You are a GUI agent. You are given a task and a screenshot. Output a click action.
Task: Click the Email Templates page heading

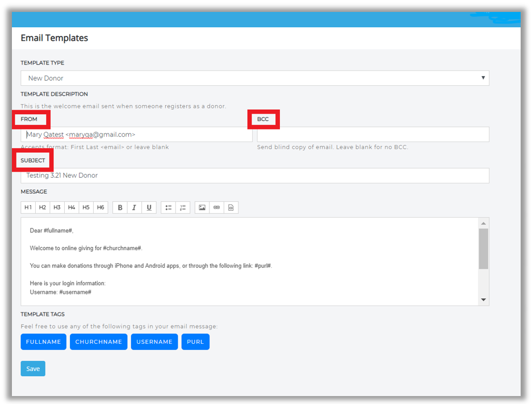[55, 38]
